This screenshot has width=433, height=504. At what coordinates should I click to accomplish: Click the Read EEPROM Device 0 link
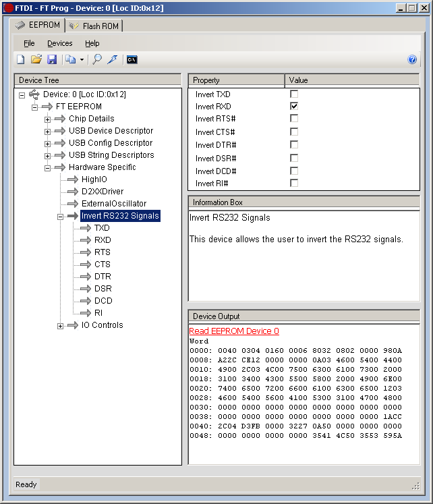(x=234, y=331)
